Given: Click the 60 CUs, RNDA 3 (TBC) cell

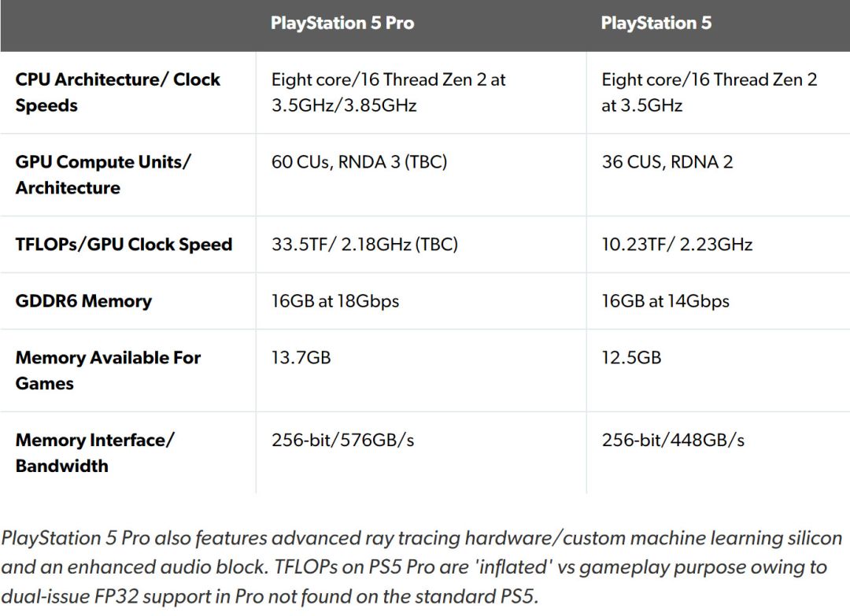Looking at the screenshot, I should tap(359, 162).
